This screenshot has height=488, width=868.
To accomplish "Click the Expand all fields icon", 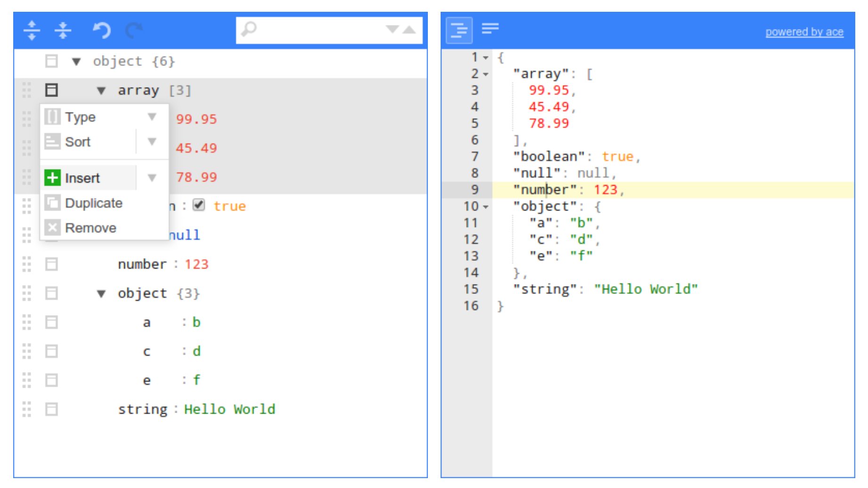I will (x=32, y=31).
